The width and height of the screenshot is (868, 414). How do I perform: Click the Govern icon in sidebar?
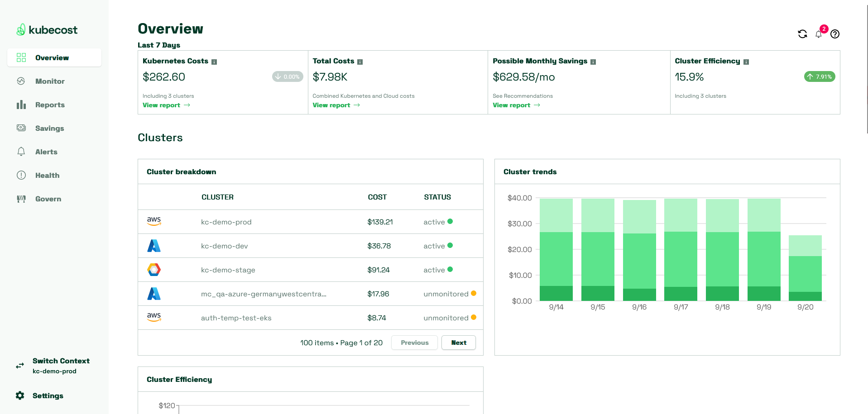coord(21,199)
